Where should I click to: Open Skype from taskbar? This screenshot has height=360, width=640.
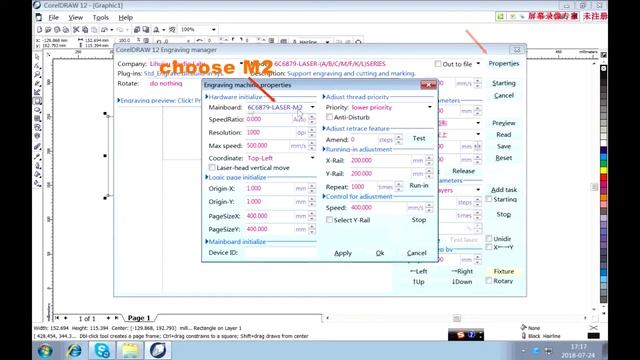[x=102, y=351]
